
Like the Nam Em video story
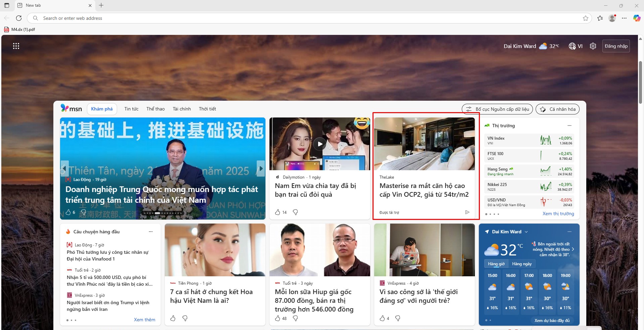coord(278,212)
